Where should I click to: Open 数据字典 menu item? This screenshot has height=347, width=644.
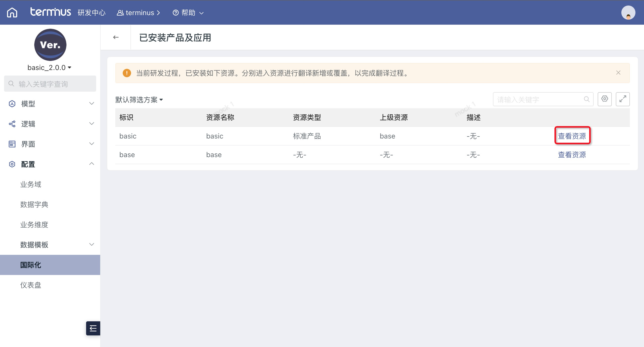tap(34, 204)
